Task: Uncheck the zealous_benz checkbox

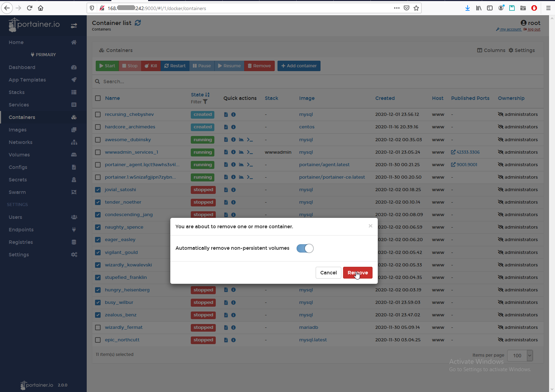Action: click(x=98, y=315)
